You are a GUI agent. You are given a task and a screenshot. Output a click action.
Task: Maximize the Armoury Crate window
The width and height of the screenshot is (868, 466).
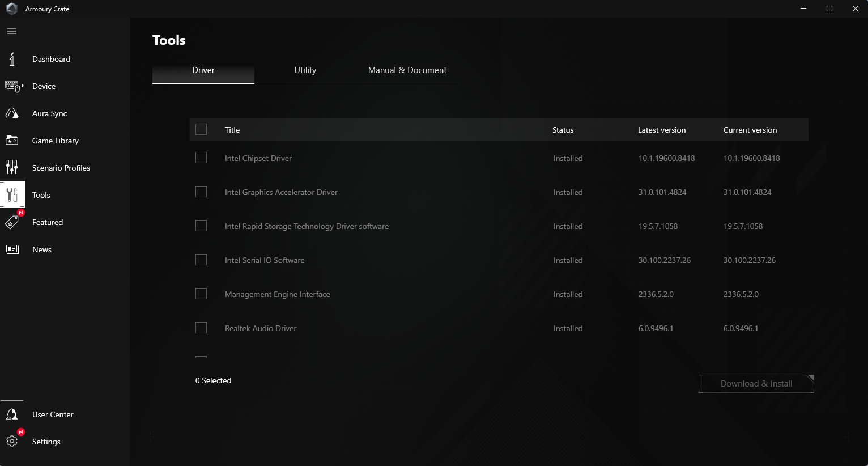[829, 9]
